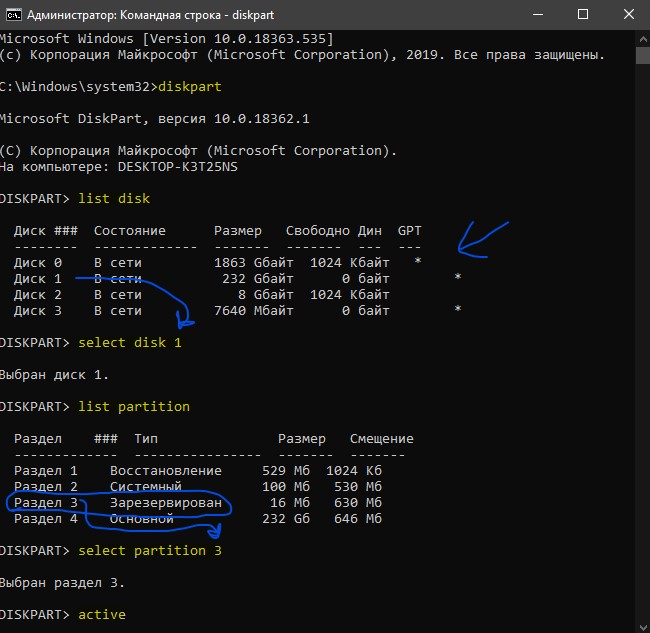Click the '232 Gб' partition size

[286, 519]
